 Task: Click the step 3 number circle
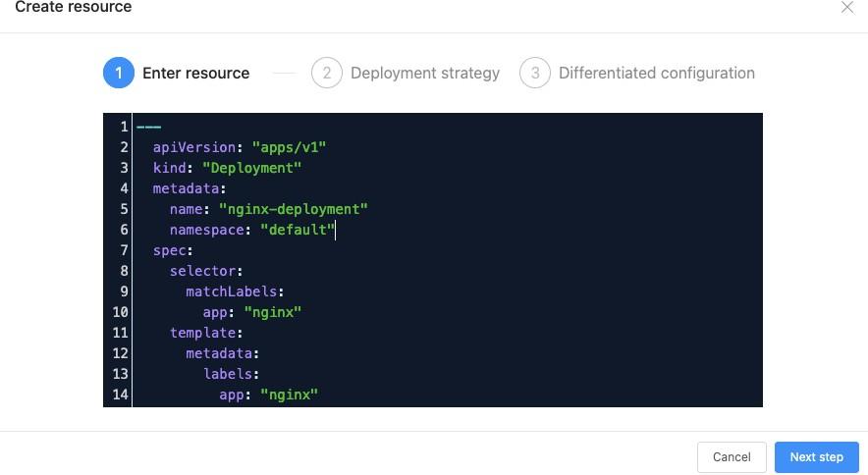pos(534,73)
